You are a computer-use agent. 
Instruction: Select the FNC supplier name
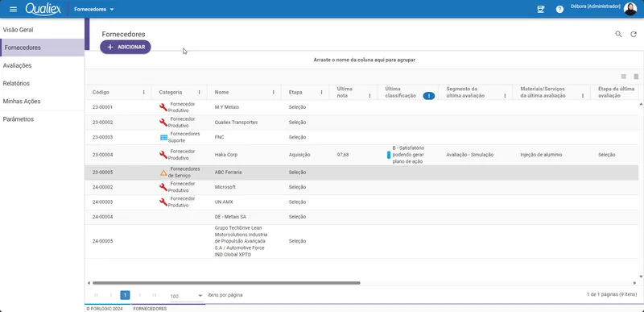[219, 137]
